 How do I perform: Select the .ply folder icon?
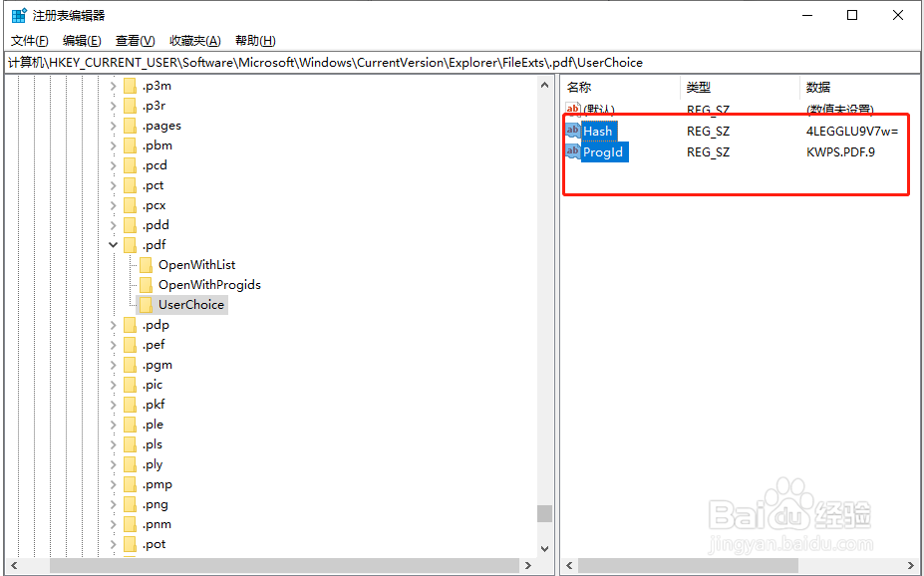[x=131, y=464]
